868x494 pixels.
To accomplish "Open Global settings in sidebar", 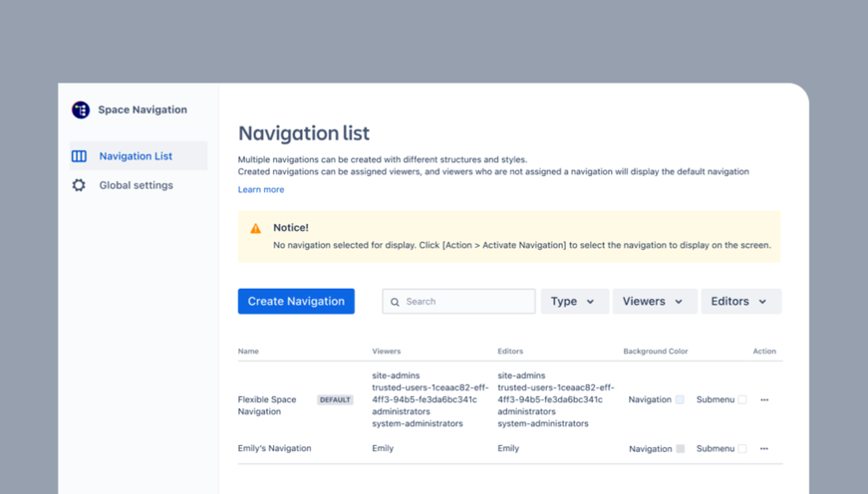I will (139, 185).
